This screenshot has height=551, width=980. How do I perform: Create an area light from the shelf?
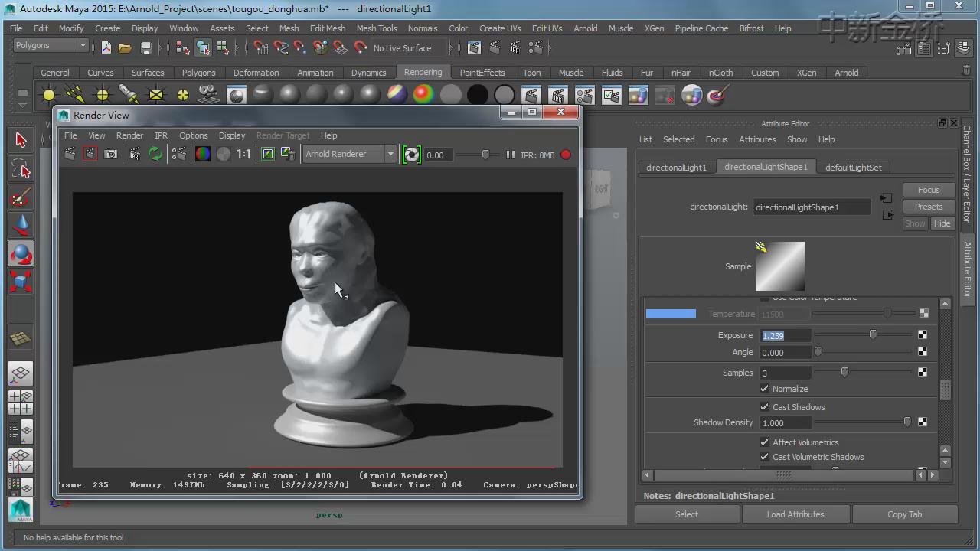[x=156, y=95]
